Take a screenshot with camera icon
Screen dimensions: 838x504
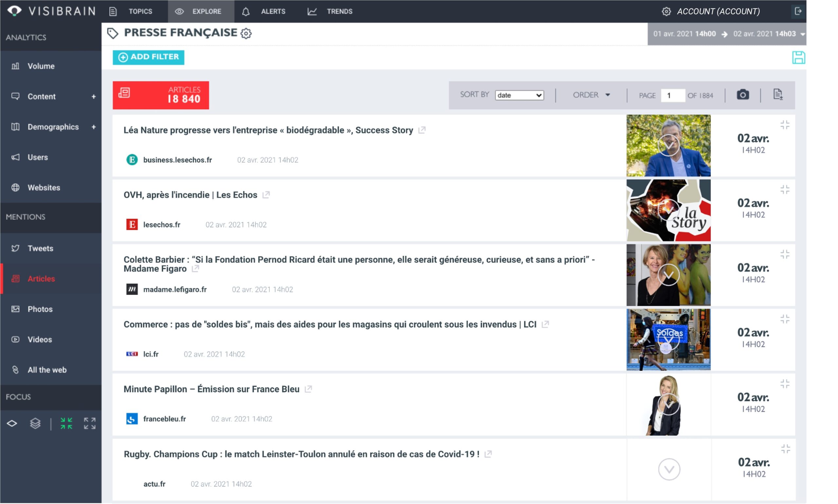click(743, 95)
